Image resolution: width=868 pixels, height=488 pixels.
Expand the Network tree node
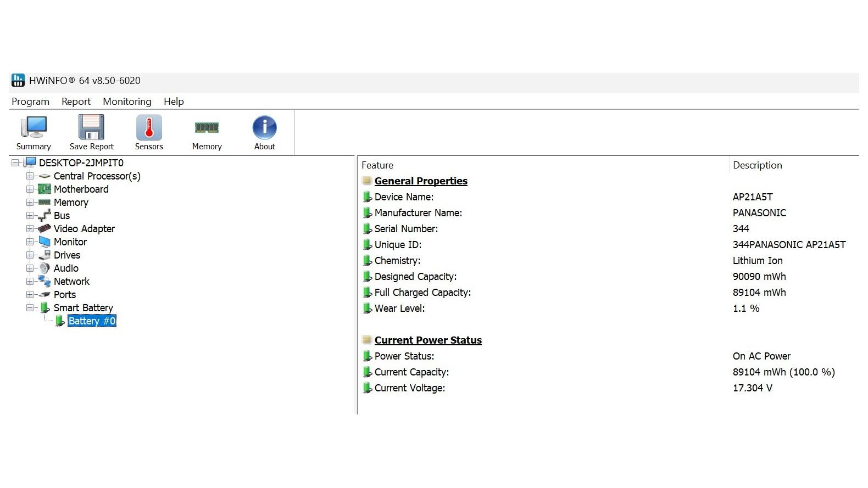pyautogui.click(x=30, y=282)
